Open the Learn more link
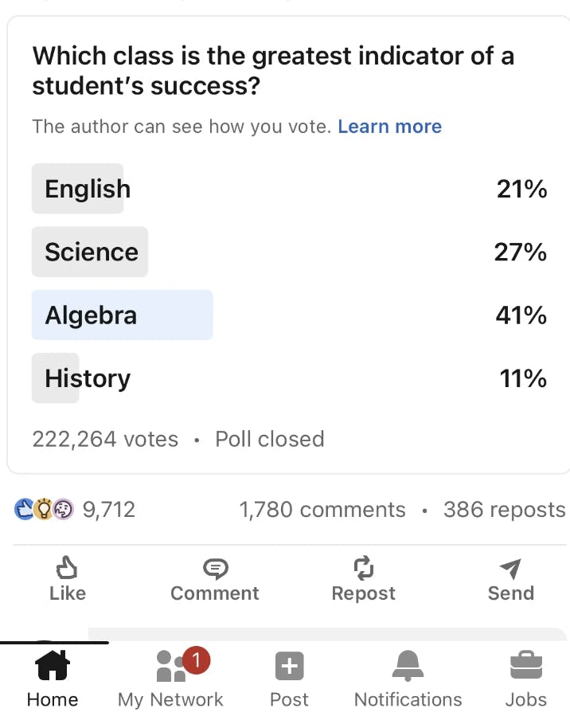570x728 pixels. coord(390,127)
